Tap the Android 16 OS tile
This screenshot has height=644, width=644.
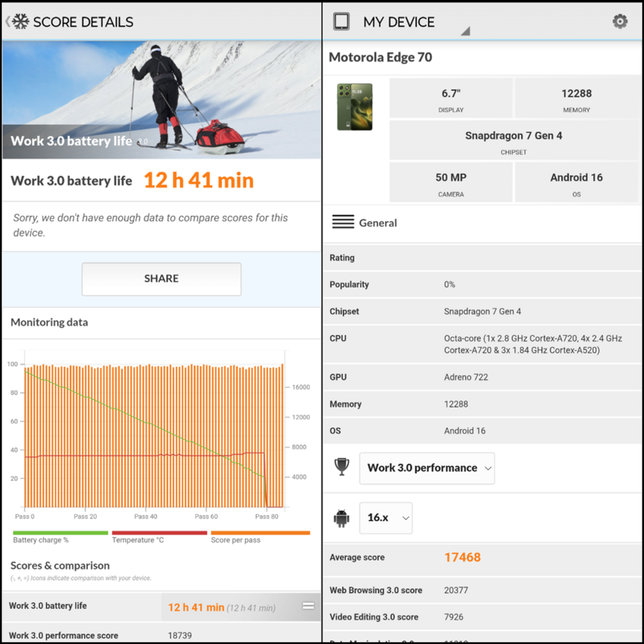[576, 182]
